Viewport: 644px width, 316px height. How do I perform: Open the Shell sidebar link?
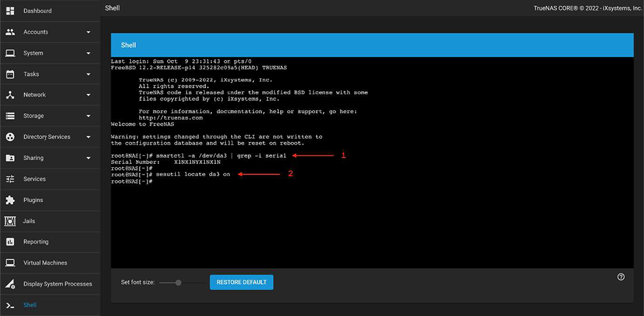click(30, 305)
